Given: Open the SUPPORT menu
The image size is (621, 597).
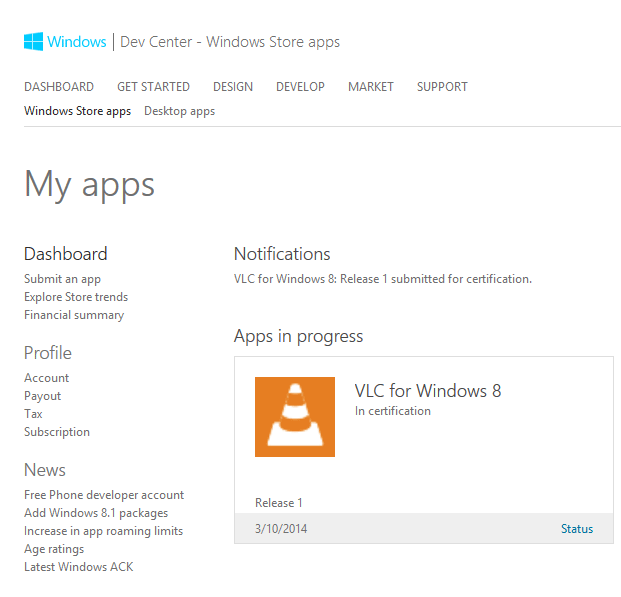Looking at the screenshot, I should pos(442,87).
